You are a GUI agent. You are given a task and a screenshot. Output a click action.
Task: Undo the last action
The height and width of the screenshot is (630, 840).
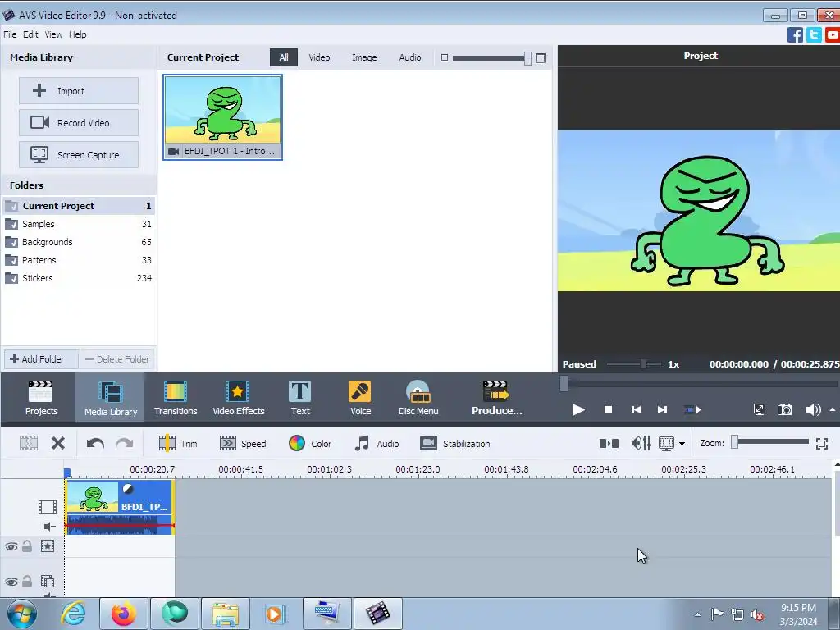tap(95, 443)
